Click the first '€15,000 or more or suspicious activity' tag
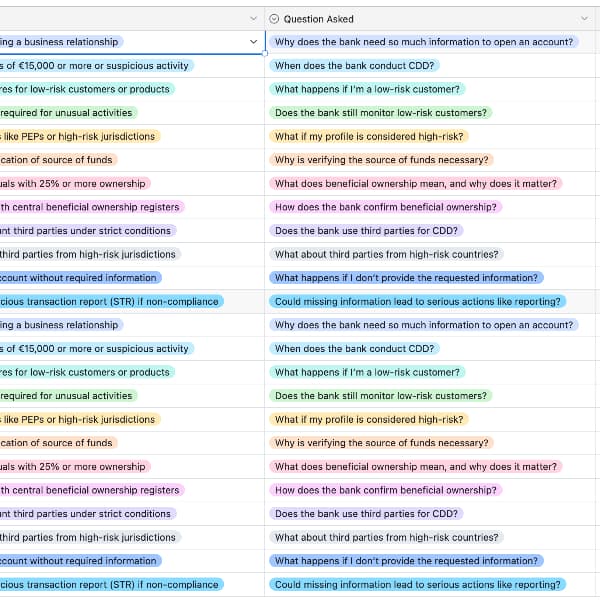This screenshot has height=600, width=600. (97, 66)
